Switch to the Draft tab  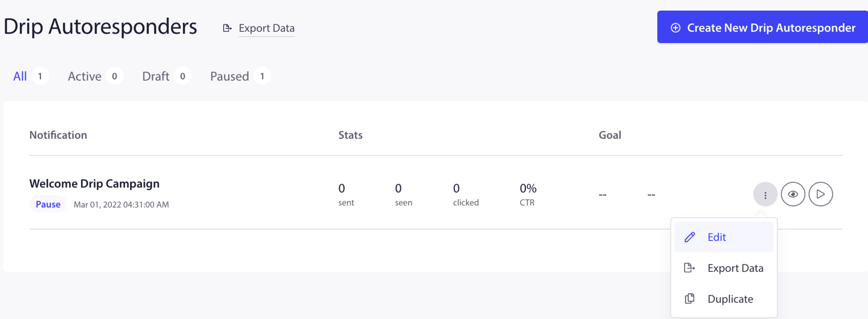pos(155,76)
